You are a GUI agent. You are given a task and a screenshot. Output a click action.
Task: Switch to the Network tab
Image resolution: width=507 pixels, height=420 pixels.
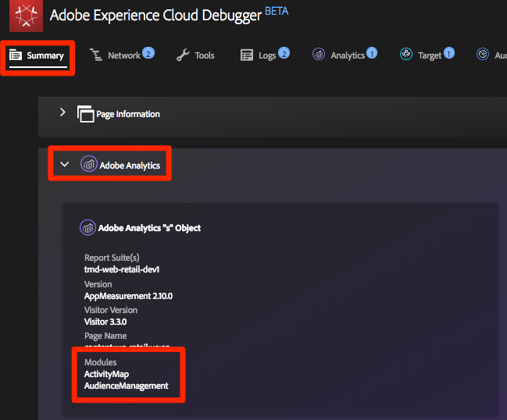[x=122, y=55]
